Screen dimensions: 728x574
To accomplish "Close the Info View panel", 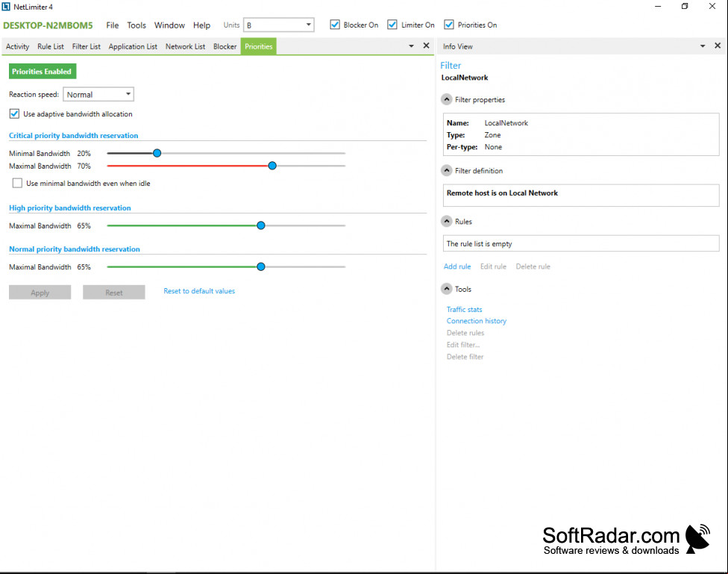I will pyautogui.click(x=718, y=46).
